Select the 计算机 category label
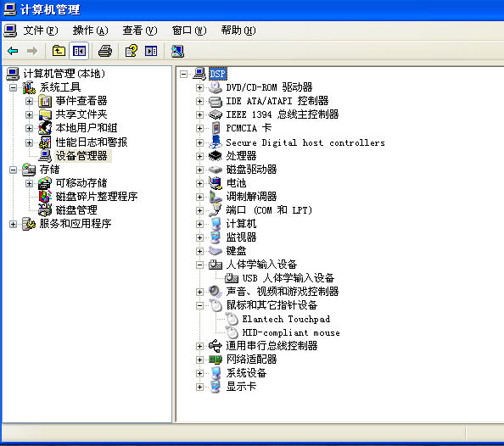 point(241,224)
